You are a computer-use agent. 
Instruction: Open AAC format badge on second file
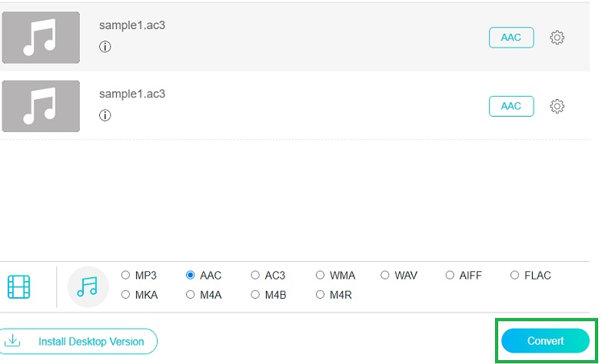[x=511, y=107]
